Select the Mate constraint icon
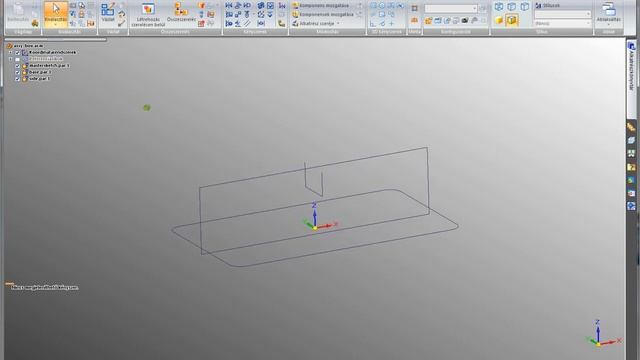Screen dimensions: 640x360 [229, 5]
